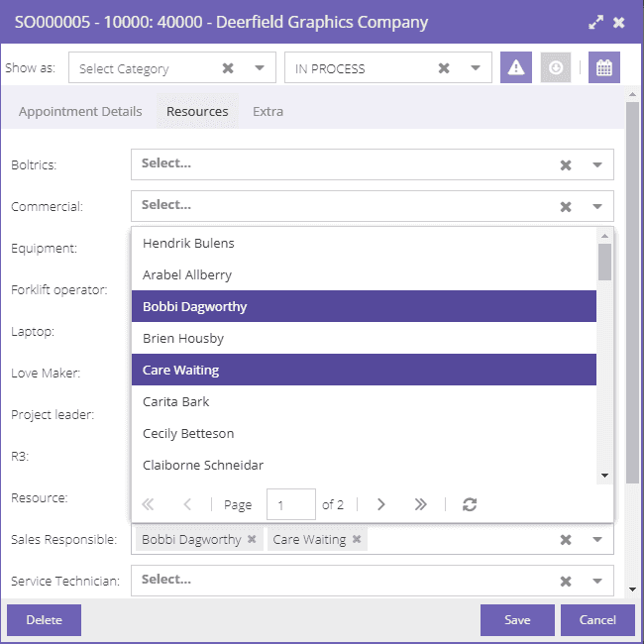Remove the Care Waiting tag
The width and height of the screenshot is (644, 644).
tap(357, 539)
